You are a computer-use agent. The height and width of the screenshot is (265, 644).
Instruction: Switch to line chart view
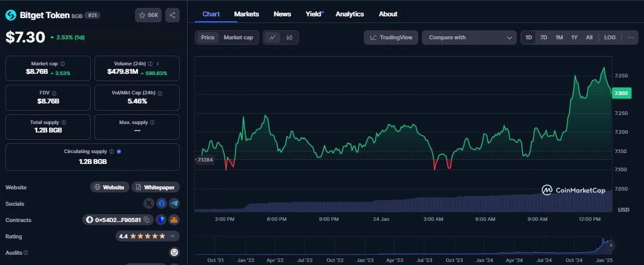pos(272,38)
